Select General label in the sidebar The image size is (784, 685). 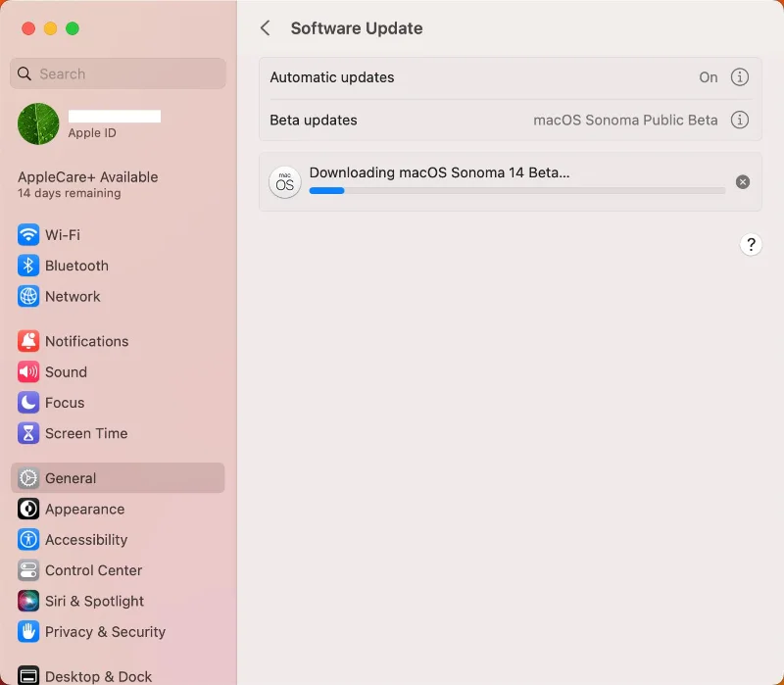click(71, 478)
